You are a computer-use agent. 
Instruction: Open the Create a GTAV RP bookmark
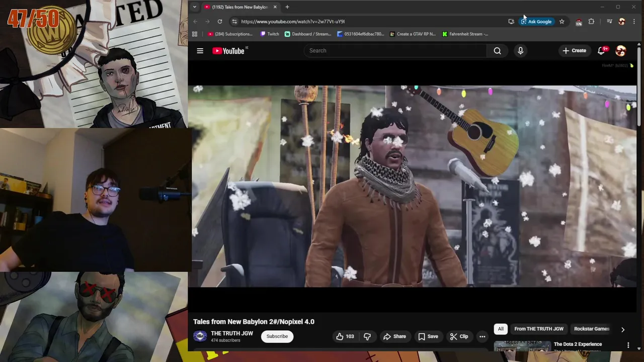413,34
